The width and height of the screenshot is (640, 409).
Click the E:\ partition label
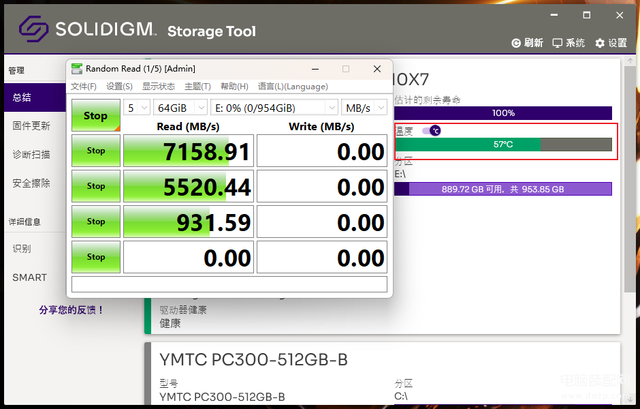tap(400, 174)
